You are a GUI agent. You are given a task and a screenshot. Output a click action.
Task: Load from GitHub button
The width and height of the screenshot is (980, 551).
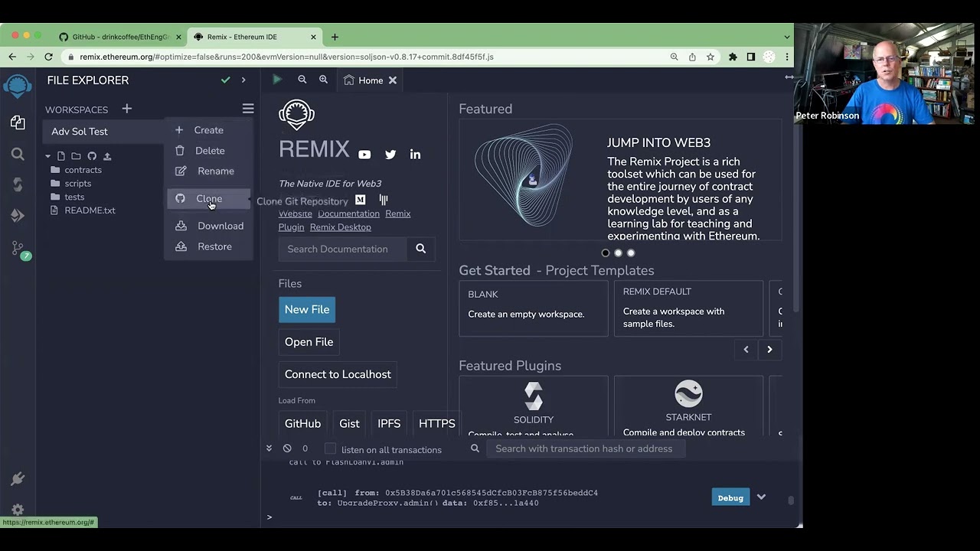302,423
